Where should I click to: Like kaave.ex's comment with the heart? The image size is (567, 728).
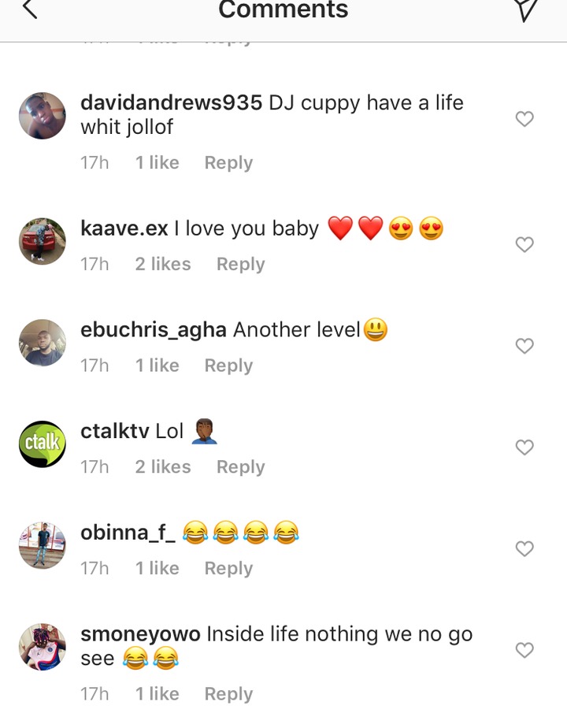pyautogui.click(x=524, y=244)
